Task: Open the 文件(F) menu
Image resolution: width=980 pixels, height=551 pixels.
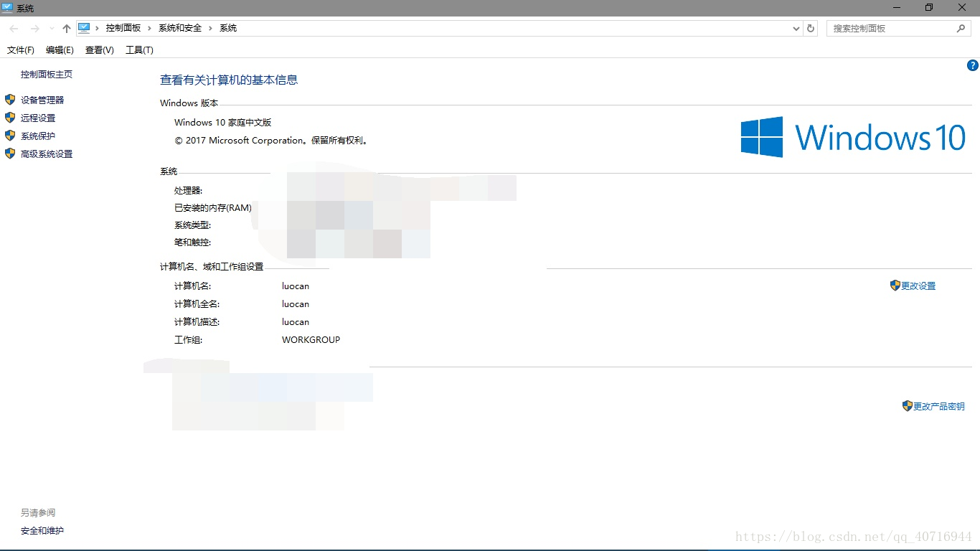Action: [21, 50]
